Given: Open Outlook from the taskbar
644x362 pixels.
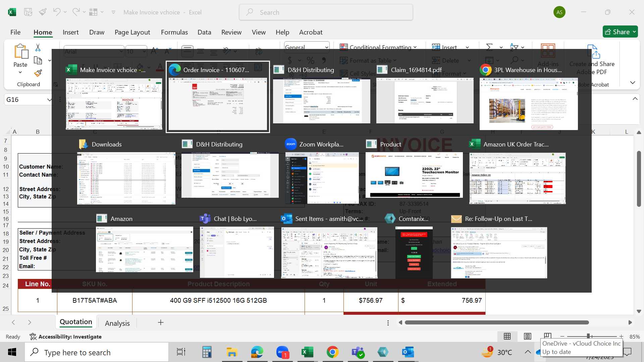Looking at the screenshot, I should pos(408,352).
